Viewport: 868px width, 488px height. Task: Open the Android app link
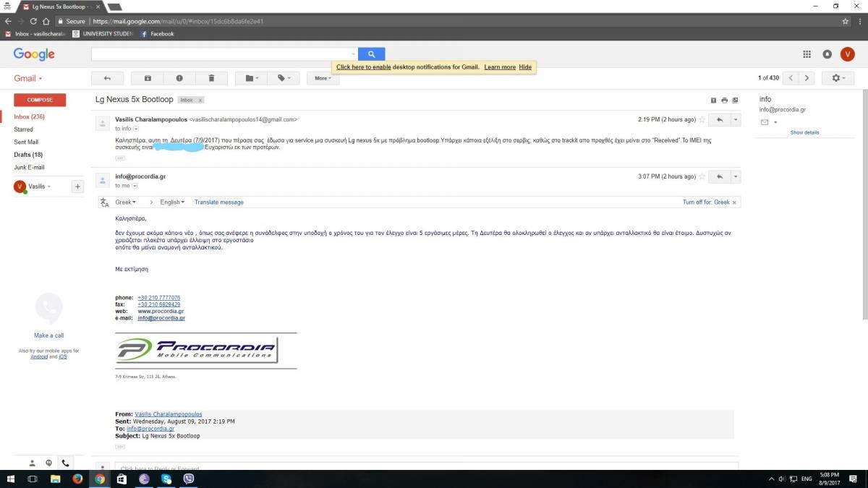[x=39, y=356]
